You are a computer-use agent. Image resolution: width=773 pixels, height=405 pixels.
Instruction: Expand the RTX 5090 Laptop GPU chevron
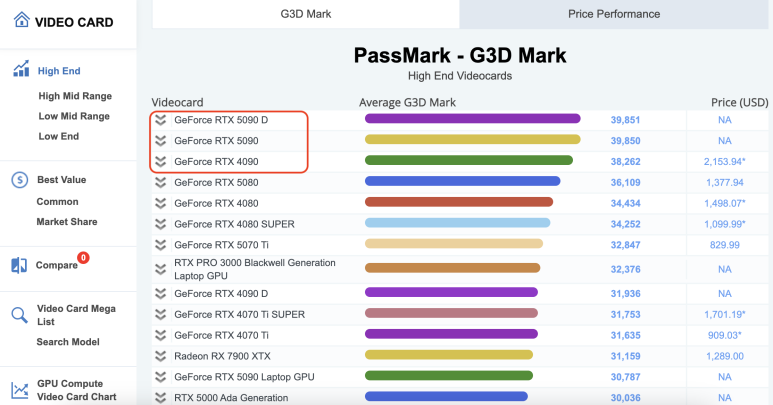click(160, 377)
